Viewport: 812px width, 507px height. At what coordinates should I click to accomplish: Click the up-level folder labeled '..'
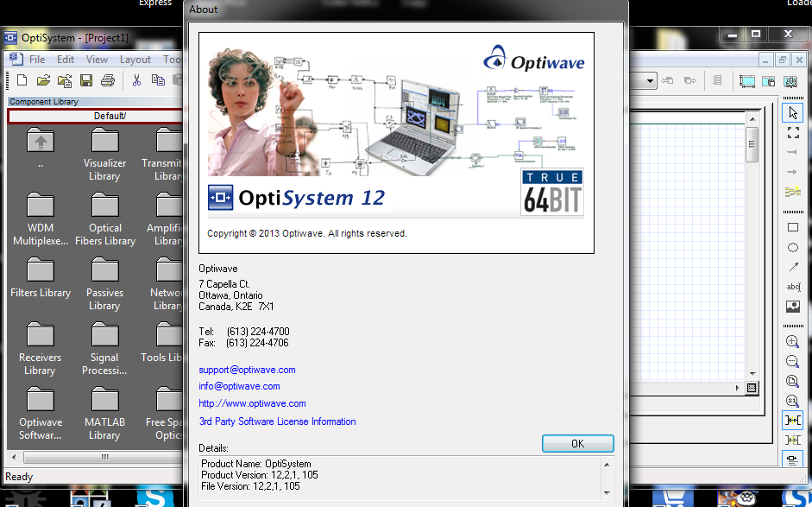tap(41, 148)
